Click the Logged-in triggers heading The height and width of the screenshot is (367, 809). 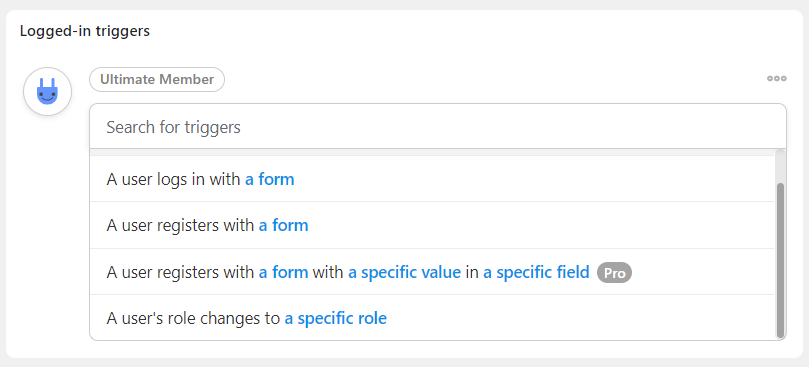[85, 31]
